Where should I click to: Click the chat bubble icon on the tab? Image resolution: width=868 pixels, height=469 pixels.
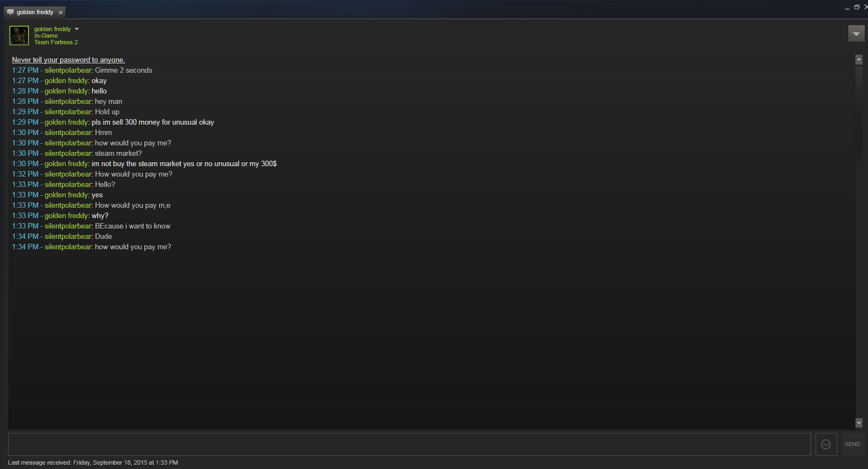[x=10, y=12]
